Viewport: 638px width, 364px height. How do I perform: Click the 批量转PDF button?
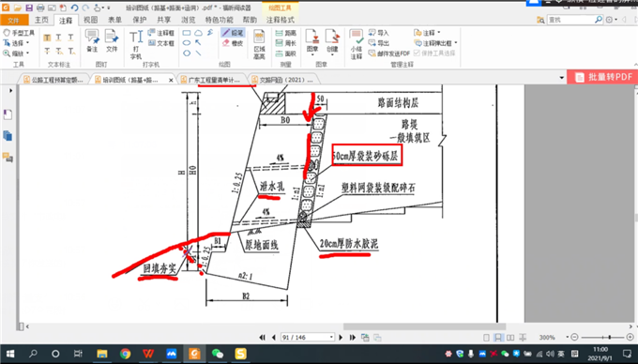[x=602, y=77]
